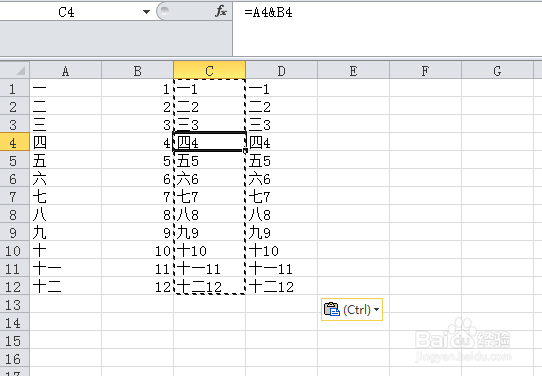Select column E header
The width and height of the screenshot is (542, 376).
click(x=353, y=71)
